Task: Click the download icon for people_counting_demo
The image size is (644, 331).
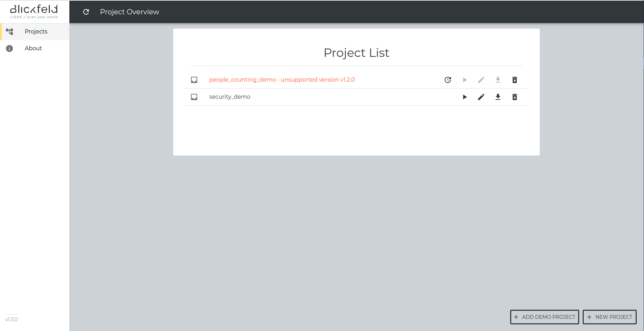Action: coord(498,80)
